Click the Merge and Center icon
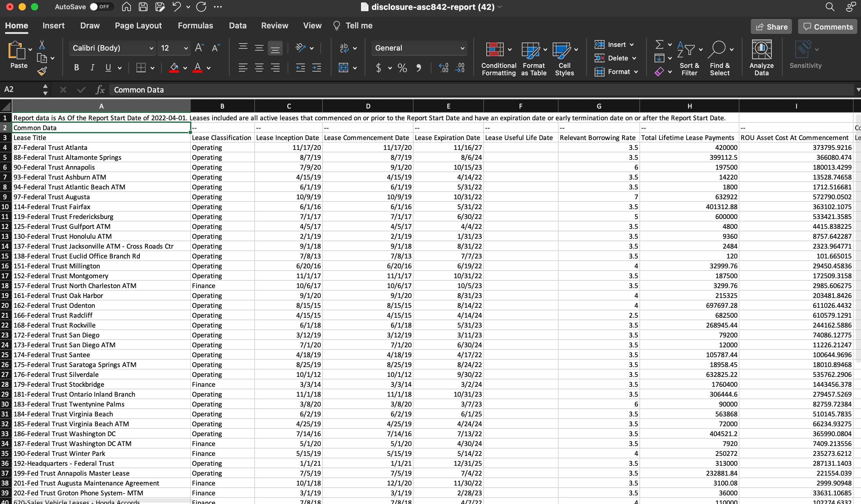 click(344, 68)
